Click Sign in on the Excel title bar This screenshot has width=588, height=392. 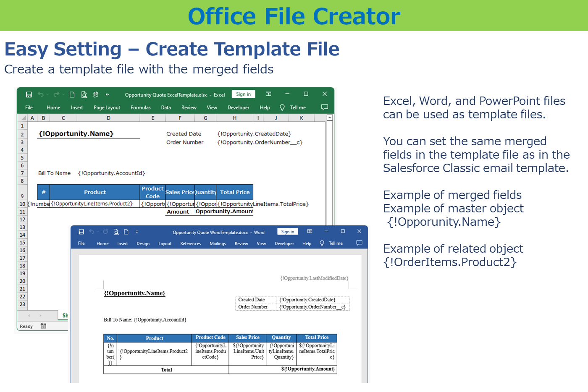click(x=243, y=94)
